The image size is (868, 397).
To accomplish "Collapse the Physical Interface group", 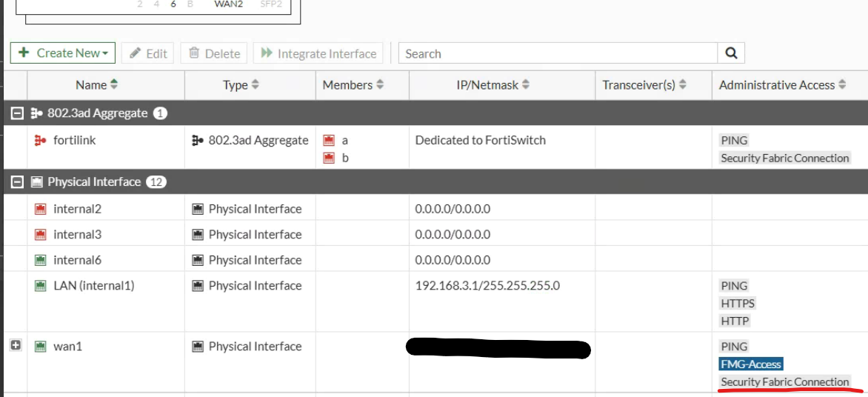I will coord(16,182).
